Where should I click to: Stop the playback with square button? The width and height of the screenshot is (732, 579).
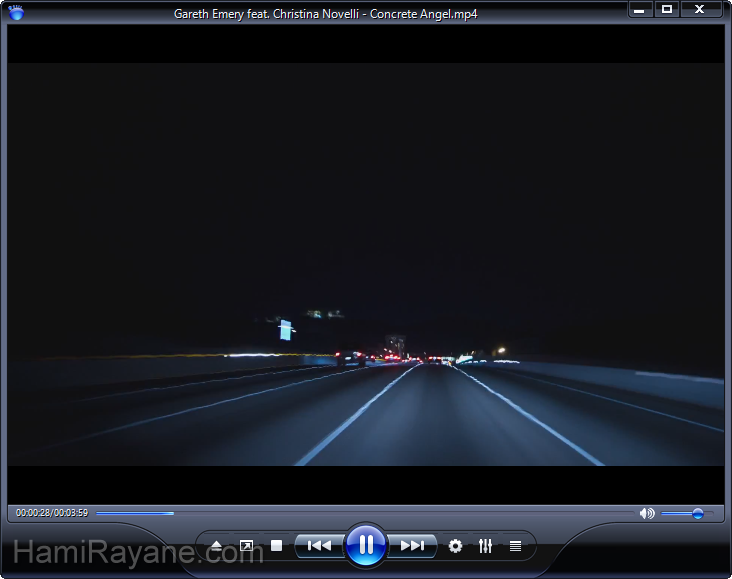(276, 545)
